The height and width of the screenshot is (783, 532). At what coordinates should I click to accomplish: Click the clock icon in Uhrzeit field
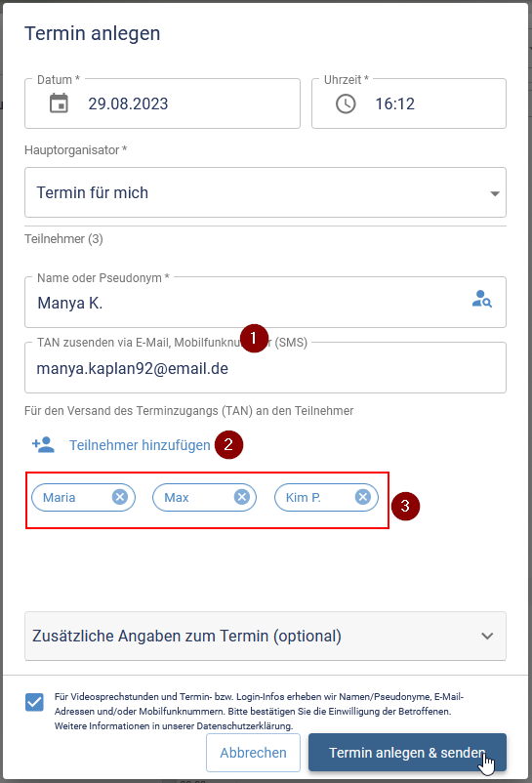(x=346, y=103)
